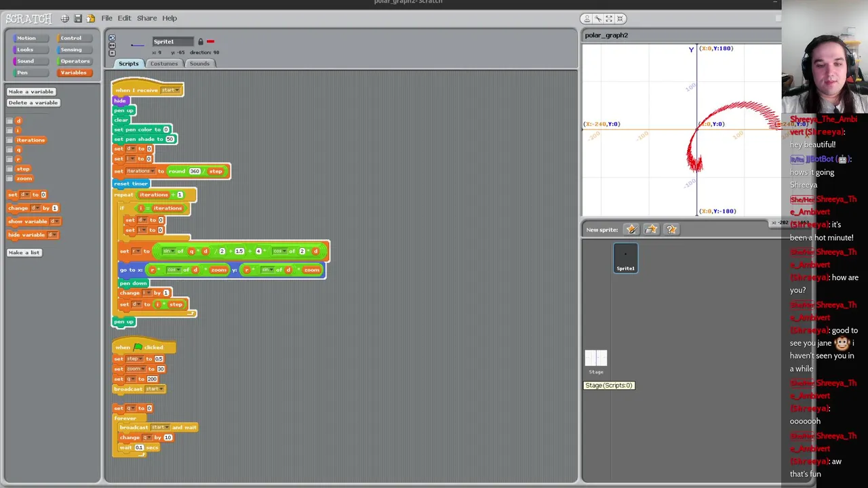The height and width of the screenshot is (488, 868).
Task: Click the grow sprite icon above the stage
Action: 609,18
